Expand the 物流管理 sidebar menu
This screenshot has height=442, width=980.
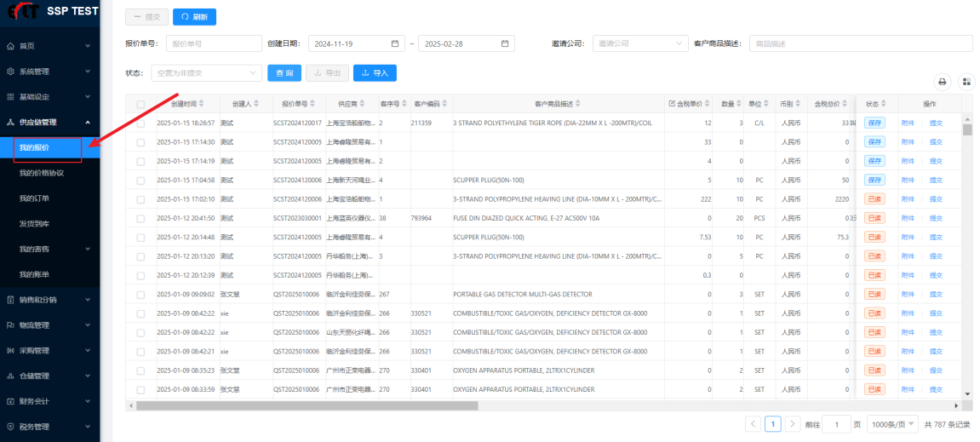(x=47, y=325)
